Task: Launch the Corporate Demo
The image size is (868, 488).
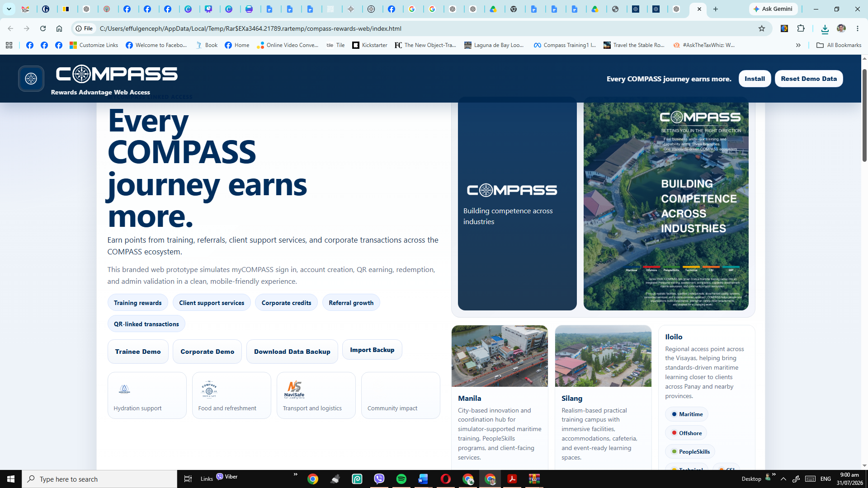Action: (x=207, y=352)
